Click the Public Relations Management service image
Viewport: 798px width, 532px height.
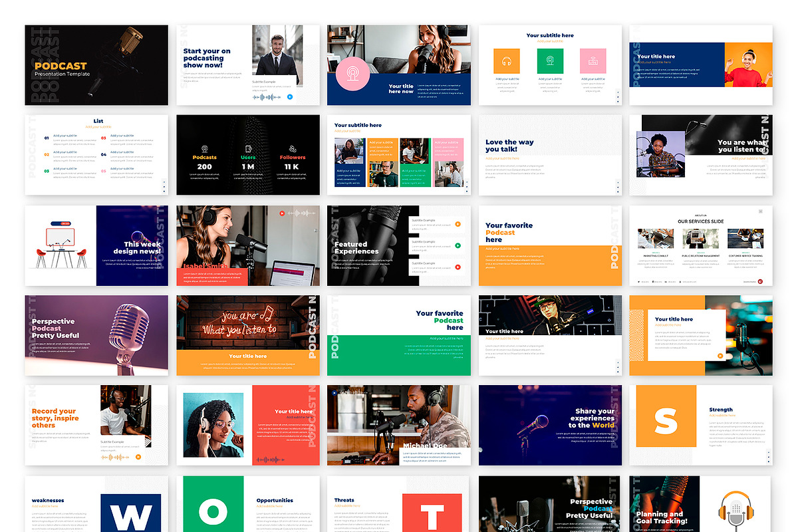(701, 239)
